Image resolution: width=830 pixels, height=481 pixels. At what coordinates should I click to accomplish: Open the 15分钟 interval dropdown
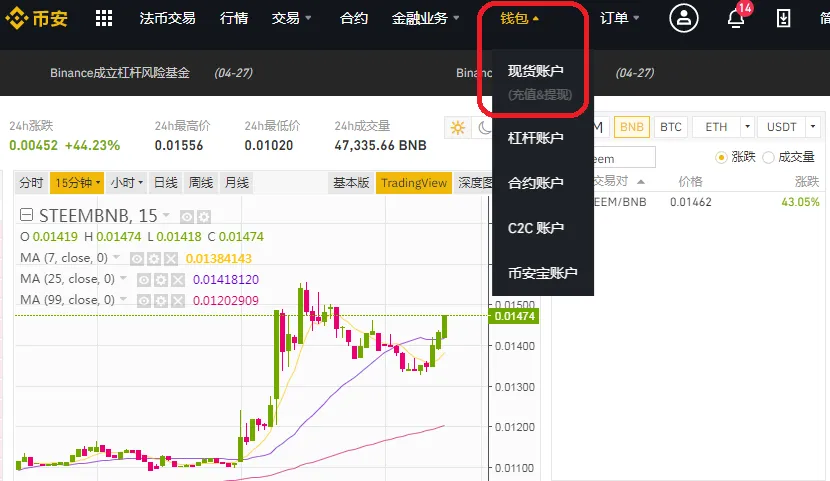(77, 183)
